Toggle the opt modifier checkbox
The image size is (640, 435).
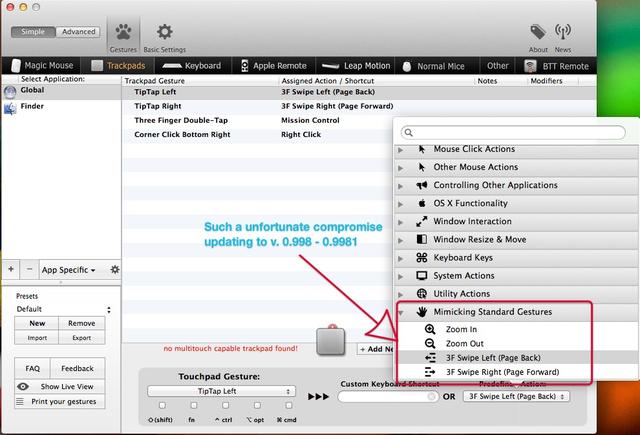point(257,405)
